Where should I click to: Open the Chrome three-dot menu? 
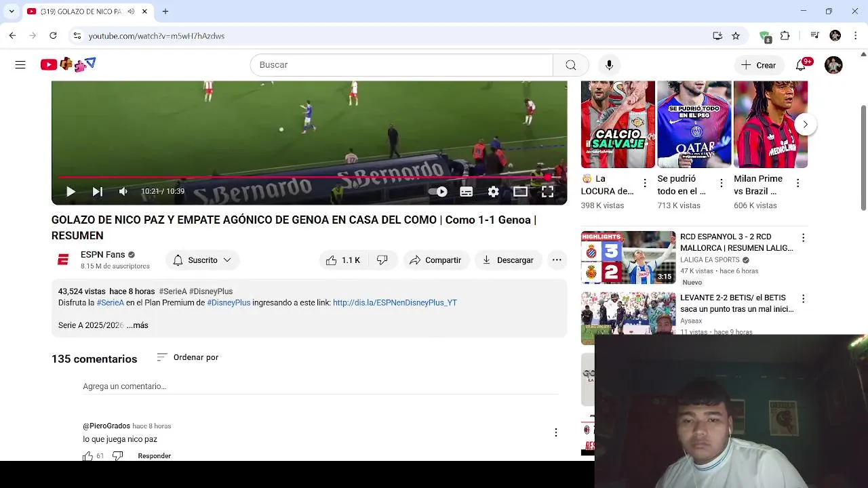(855, 36)
